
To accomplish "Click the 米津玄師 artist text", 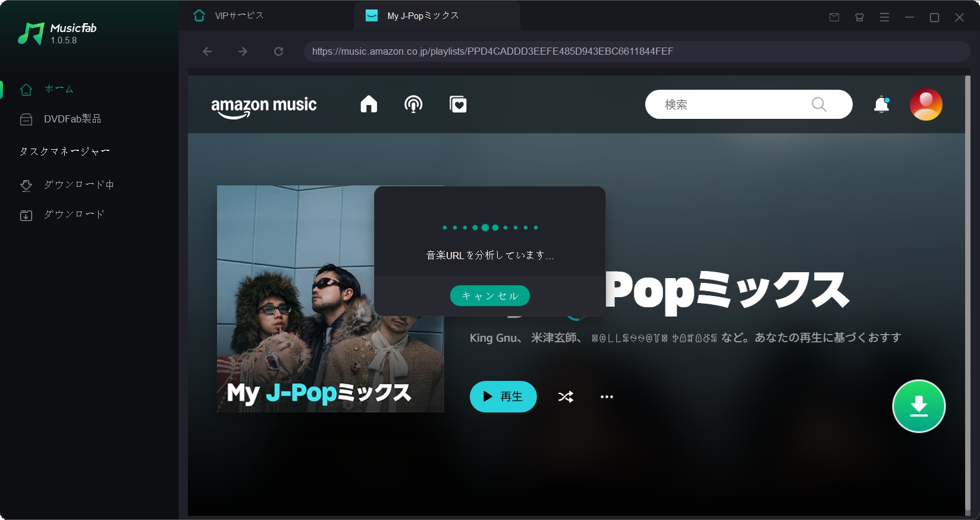I will point(554,338).
